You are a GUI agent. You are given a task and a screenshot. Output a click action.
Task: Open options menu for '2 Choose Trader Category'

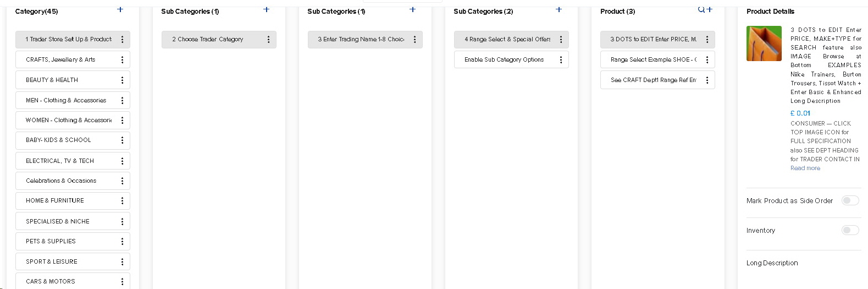point(268,40)
